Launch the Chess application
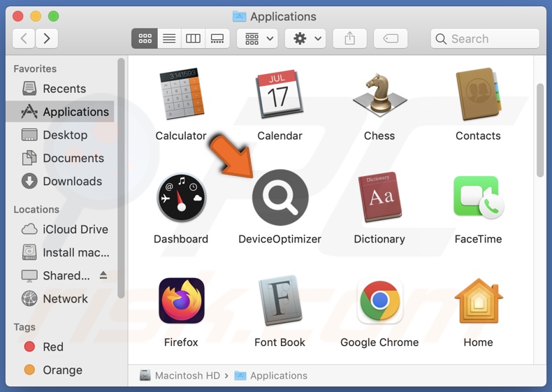Screen dimensions: 552x392 coord(379,94)
